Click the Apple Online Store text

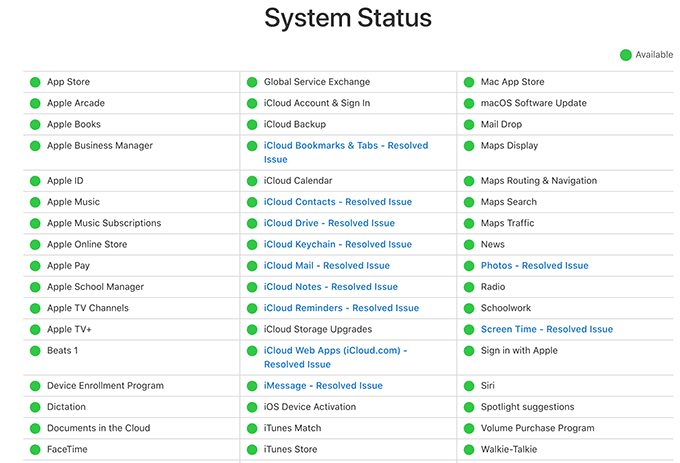(87, 245)
